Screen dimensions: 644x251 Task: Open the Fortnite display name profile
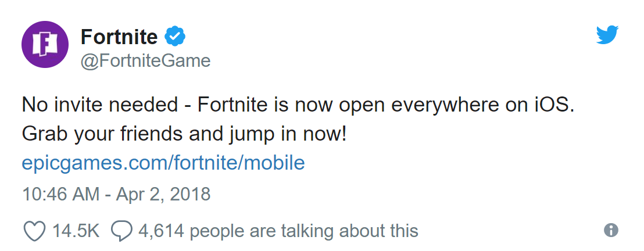[x=119, y=37]
